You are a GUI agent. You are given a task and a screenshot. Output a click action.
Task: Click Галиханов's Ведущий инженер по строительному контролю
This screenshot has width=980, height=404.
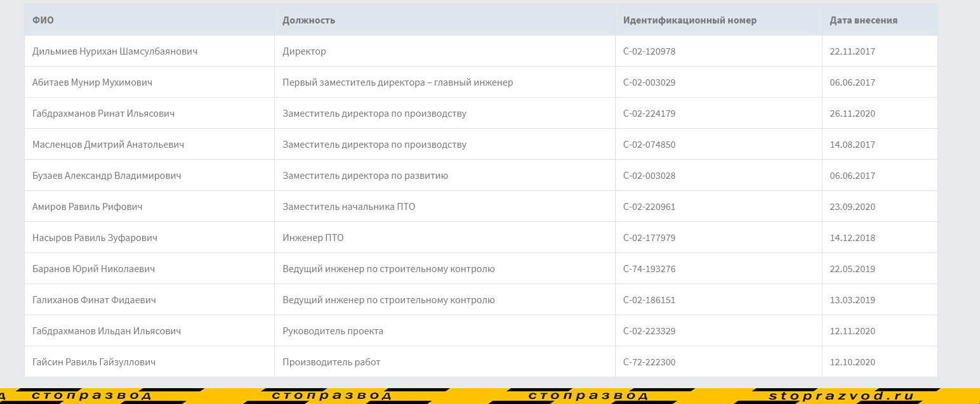(388, 300)
